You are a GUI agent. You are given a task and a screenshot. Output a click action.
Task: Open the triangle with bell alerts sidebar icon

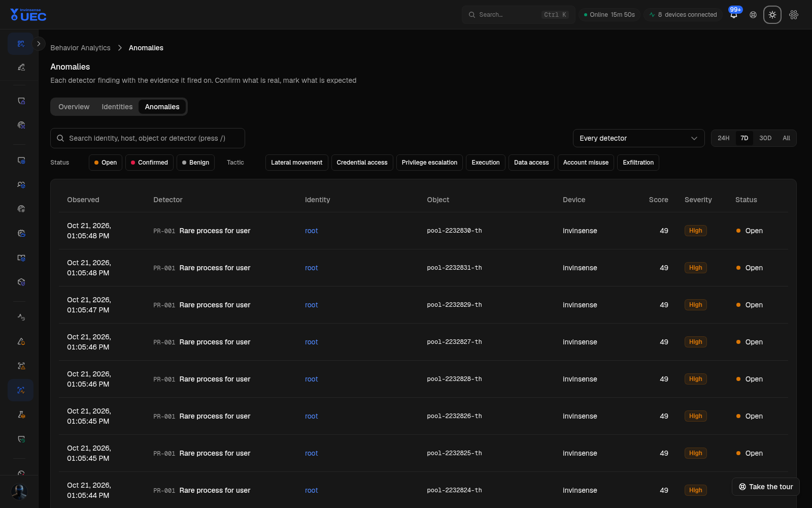coord(21,341)
